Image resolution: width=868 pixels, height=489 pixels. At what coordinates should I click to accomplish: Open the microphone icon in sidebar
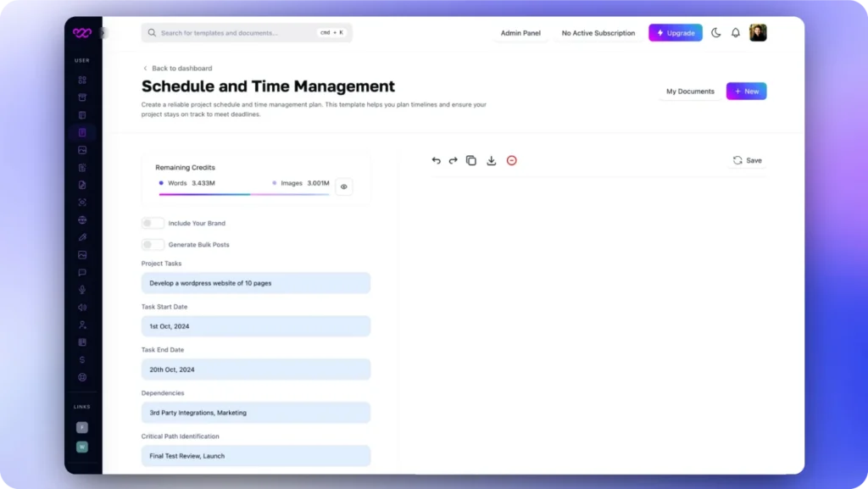[82, 290]
